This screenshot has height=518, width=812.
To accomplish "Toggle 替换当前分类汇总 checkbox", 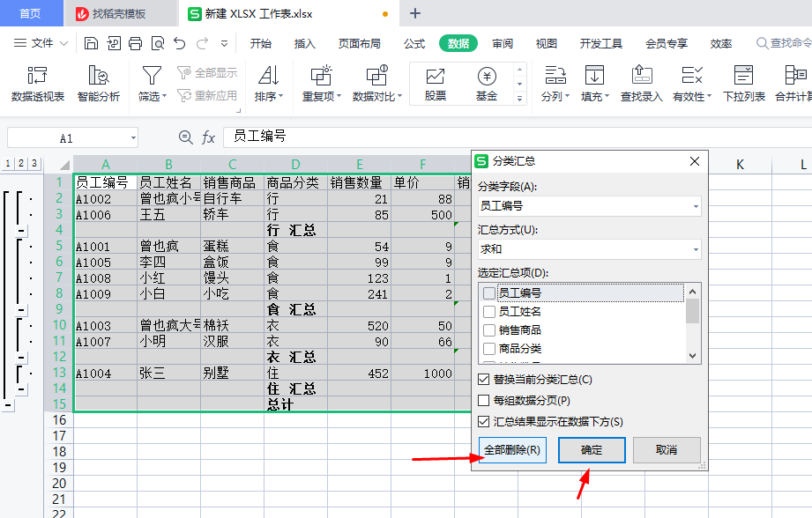I will click(484, 380).
